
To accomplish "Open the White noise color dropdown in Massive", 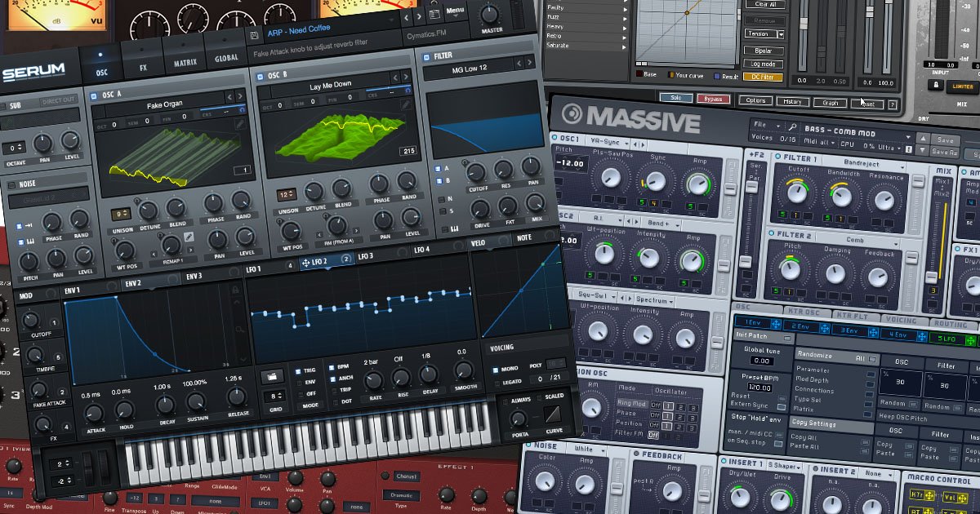I will [x=586, y=449].
